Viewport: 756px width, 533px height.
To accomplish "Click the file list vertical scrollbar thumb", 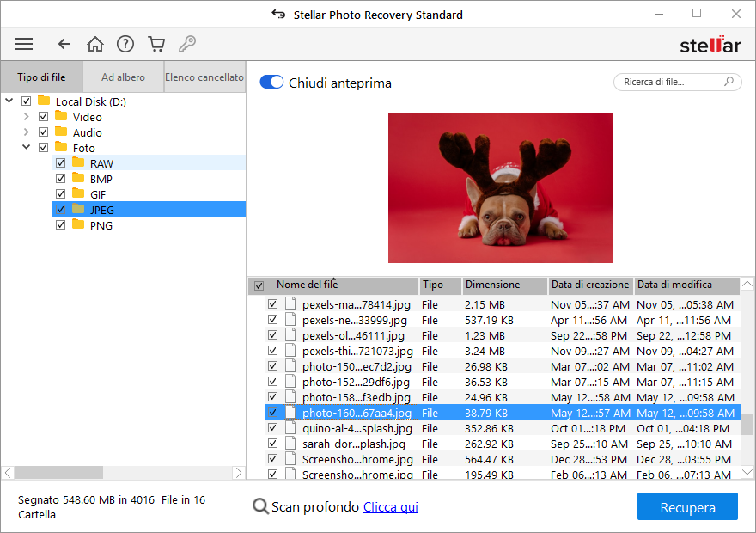I will [x=747, y=425].
